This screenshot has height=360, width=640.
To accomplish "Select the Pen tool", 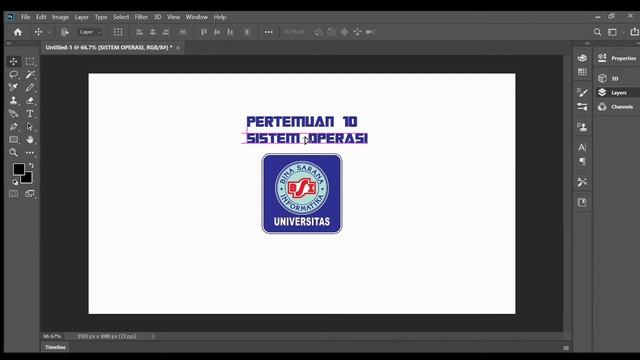I will 13,127.
